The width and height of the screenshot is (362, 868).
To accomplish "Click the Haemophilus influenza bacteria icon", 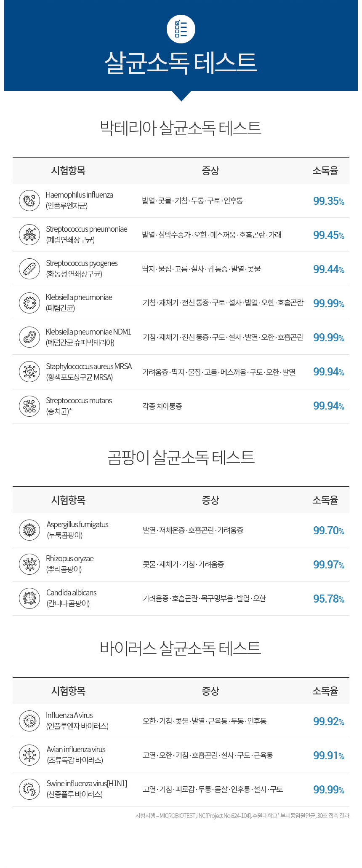I will [x=29, y=201].
